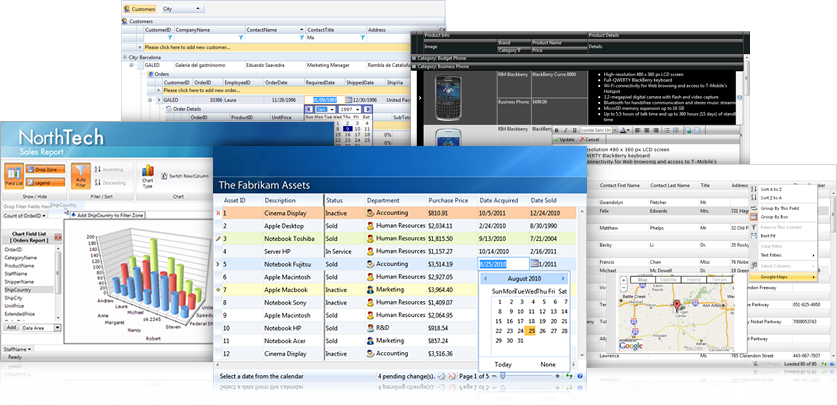Switch the Google map to Hybrid view
The image size is (837, 405).
(x=694, y=280)
